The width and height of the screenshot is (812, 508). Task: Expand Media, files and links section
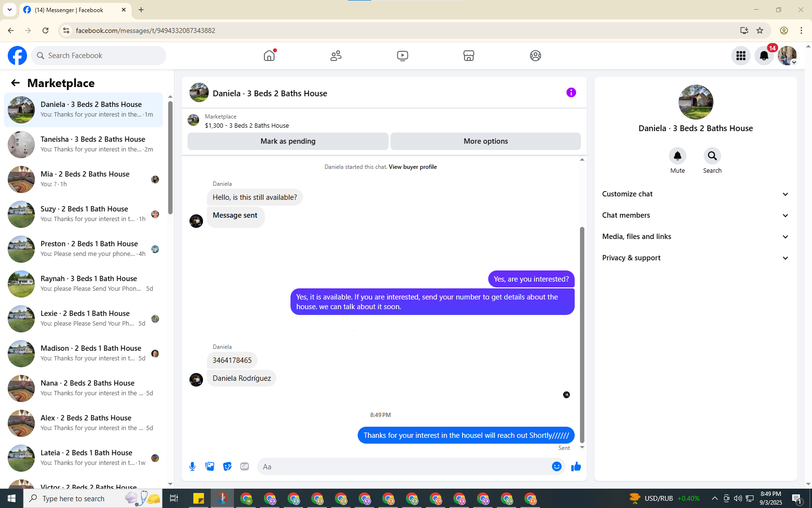[696, 237]
